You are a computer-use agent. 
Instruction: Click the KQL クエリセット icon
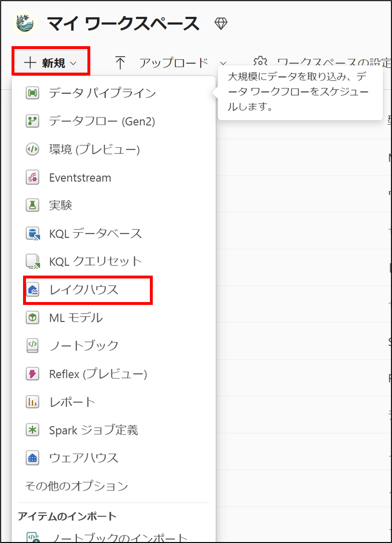pyautogui.click(x=33, y=262)
